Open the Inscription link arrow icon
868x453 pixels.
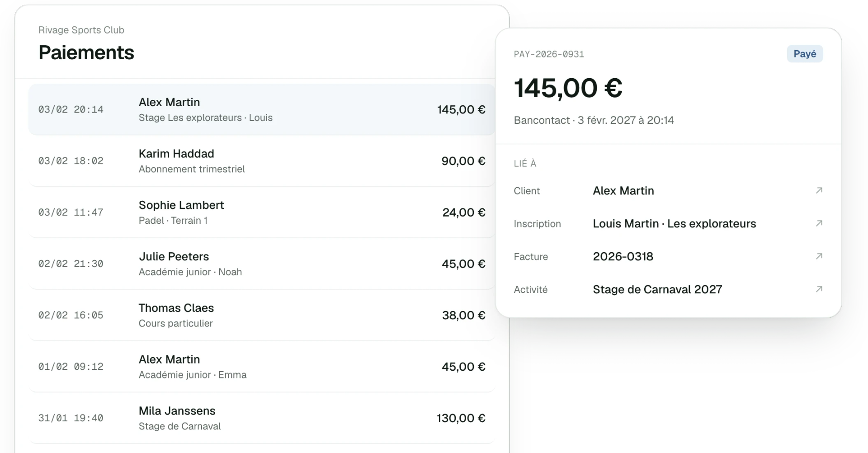click(x=819, y=224)
